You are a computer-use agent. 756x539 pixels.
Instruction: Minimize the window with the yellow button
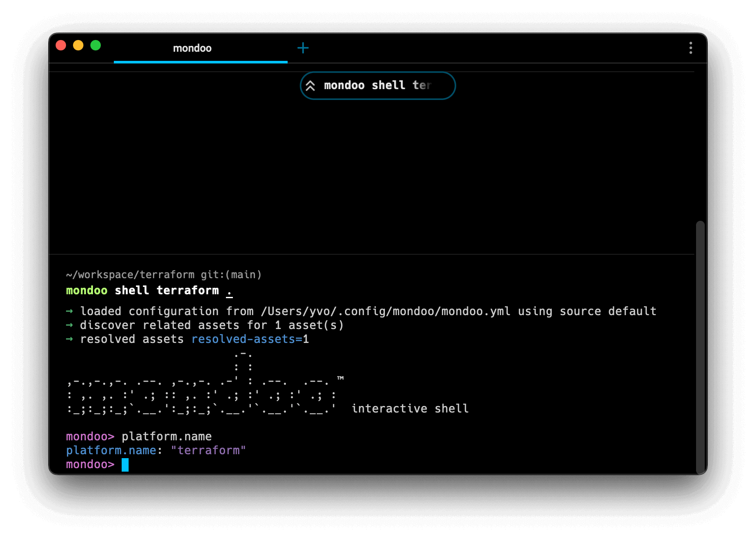78,45
